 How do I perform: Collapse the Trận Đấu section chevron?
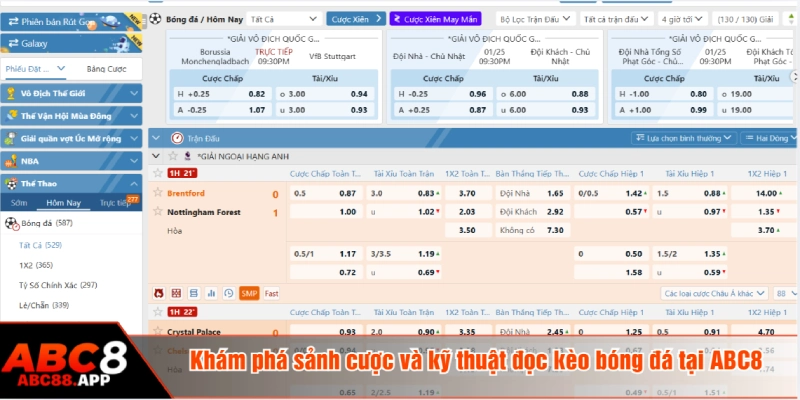[x=156, y=138]
